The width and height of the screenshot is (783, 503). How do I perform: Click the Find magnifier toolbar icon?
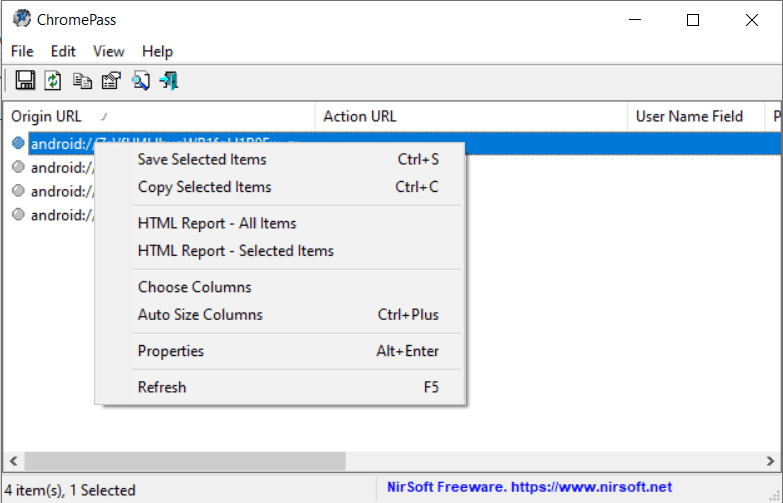(140, 81)
